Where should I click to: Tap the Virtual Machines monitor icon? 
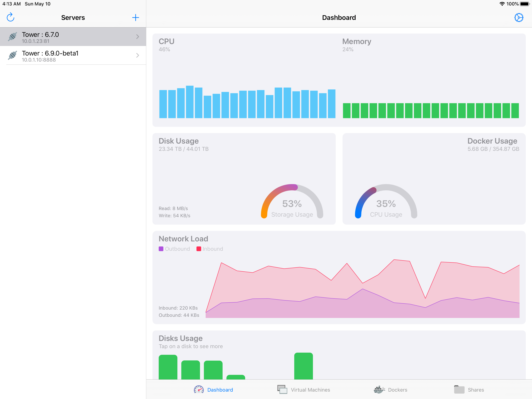pos(282,390)
